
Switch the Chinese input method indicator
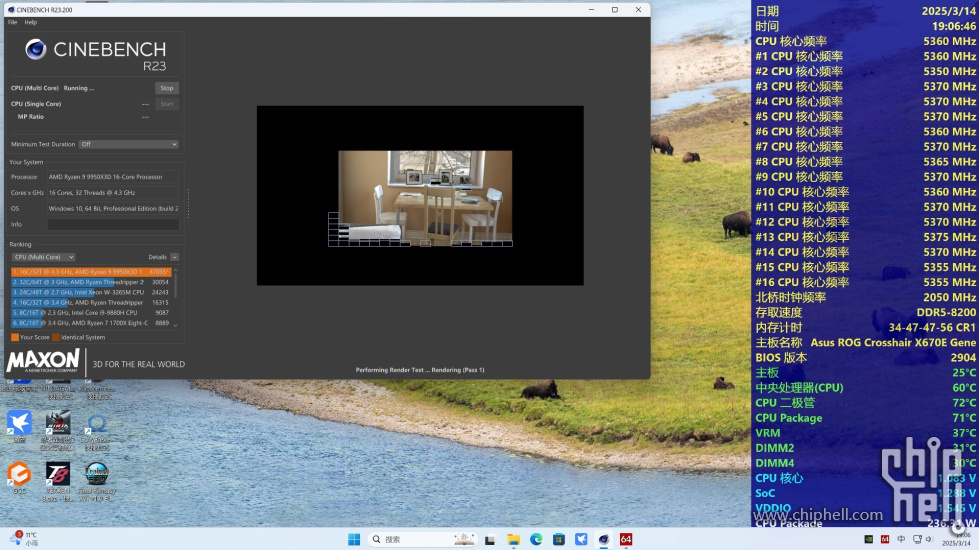click(901, 539)
